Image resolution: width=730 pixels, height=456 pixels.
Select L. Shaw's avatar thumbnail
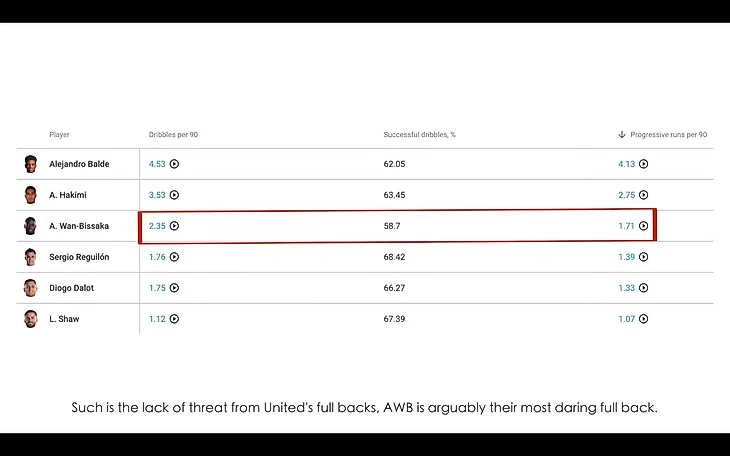(x=31, y=319)
